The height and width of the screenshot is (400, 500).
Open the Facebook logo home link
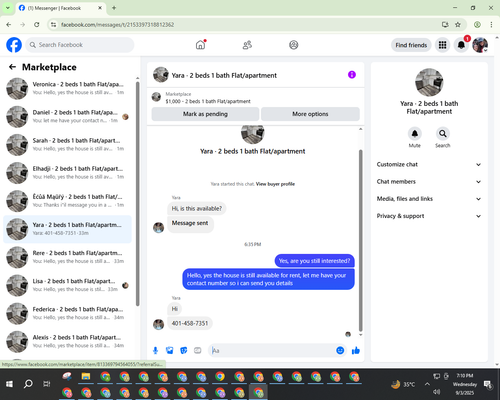14,45
